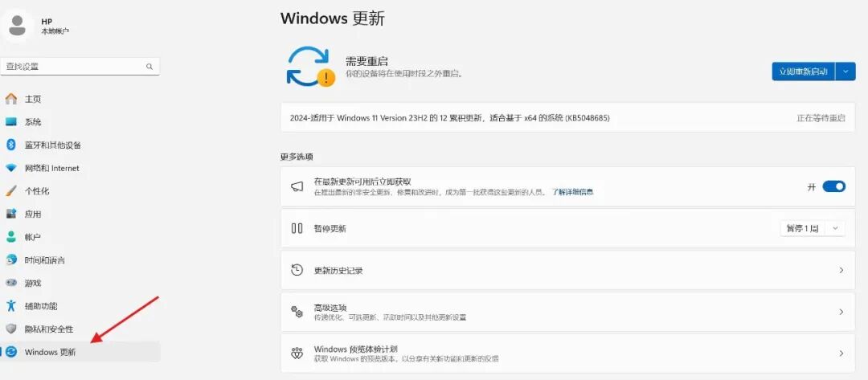The image size is (868, 380).
Task: Click the Home (主页) house icon
Action: 11,99
